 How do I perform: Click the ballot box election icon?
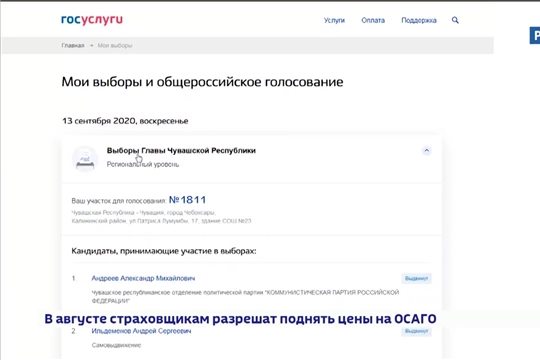coord(85,158)
